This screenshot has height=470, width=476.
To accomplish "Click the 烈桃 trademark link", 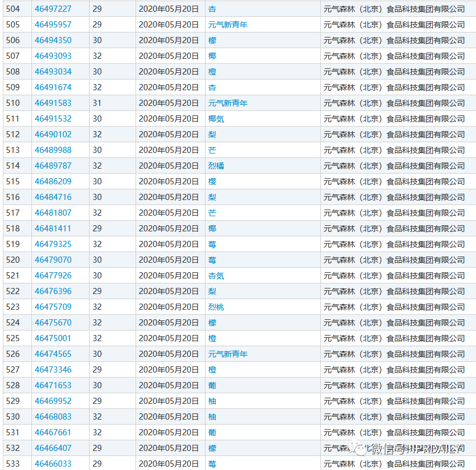I will [216, 307].
